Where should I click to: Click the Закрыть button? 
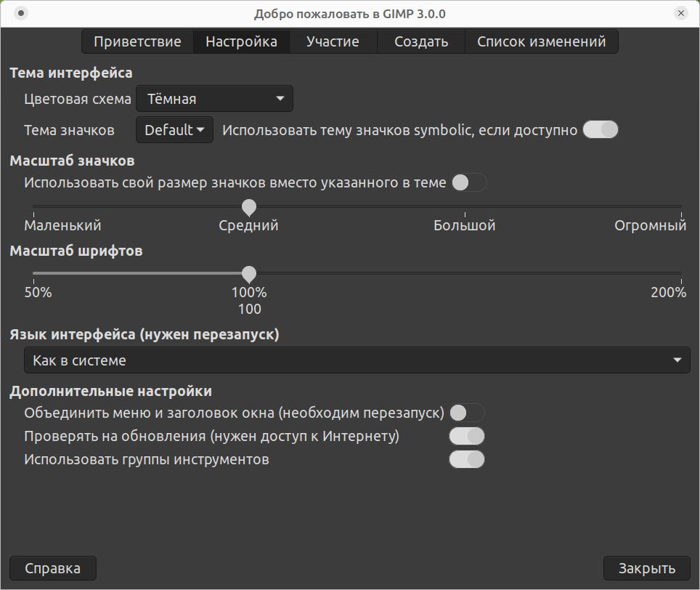click(646, 568)
